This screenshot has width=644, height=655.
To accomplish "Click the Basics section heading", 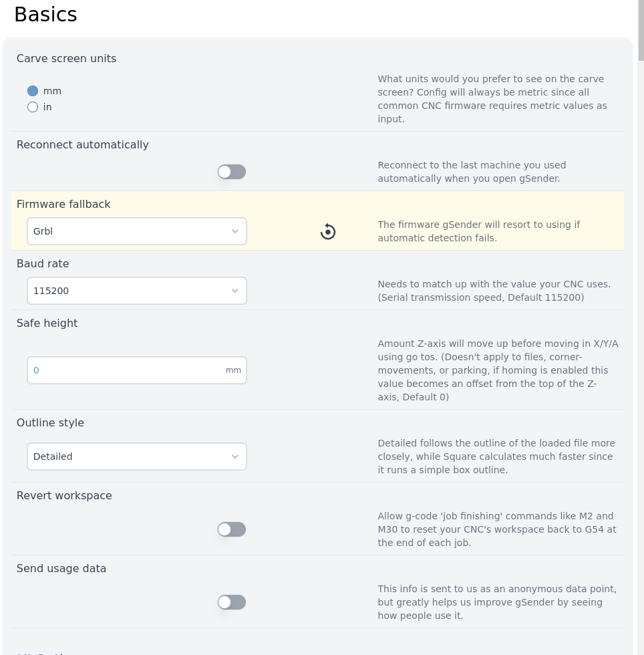I will [45, 15].
